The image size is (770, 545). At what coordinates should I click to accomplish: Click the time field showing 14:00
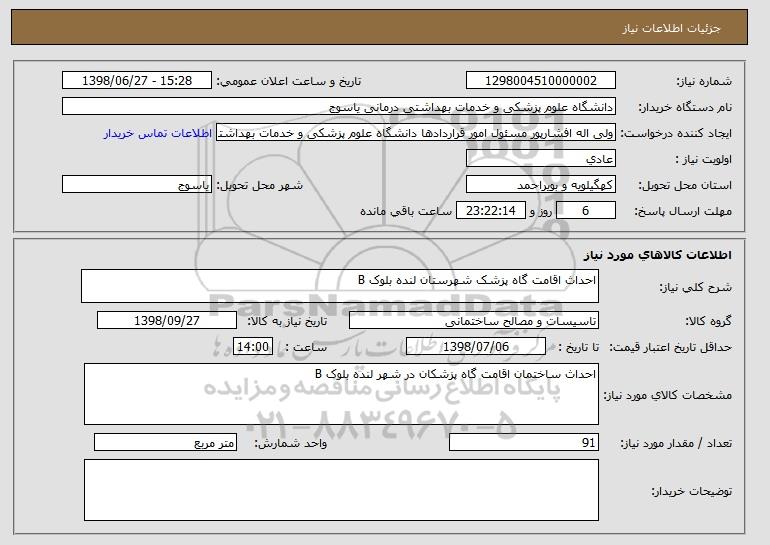point(253,347)
